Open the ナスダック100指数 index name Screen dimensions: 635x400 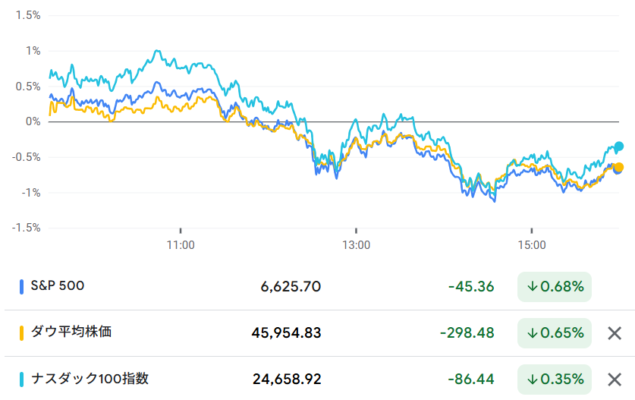pyautogui.click(x=91, y=380)
